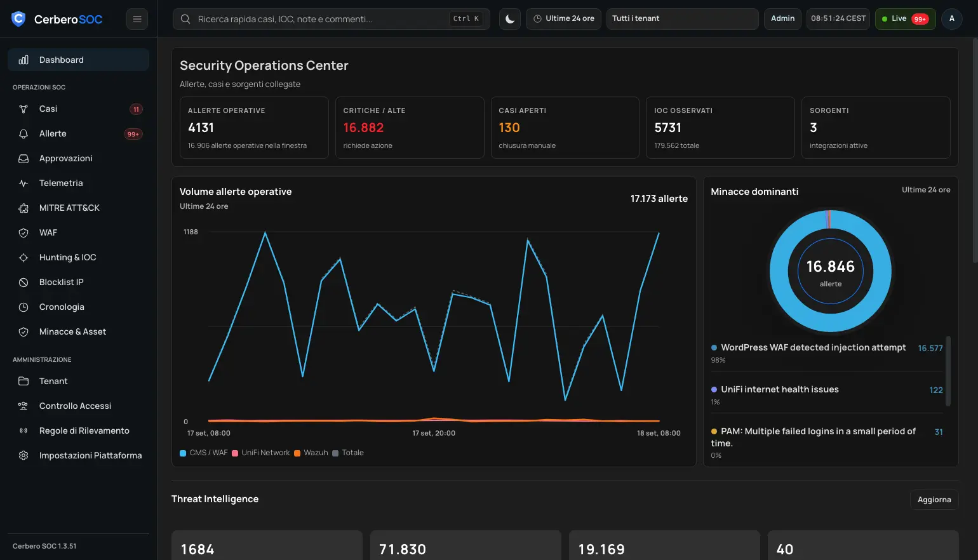
Task: Click the Allerte bell icon
Action: pyautogui.click(x=23, y=134)
